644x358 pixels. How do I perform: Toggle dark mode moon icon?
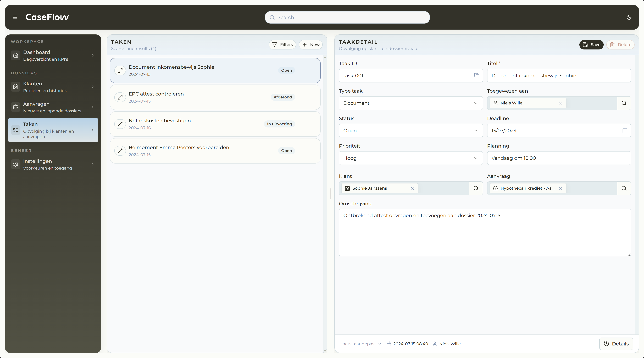coord(629,17)
